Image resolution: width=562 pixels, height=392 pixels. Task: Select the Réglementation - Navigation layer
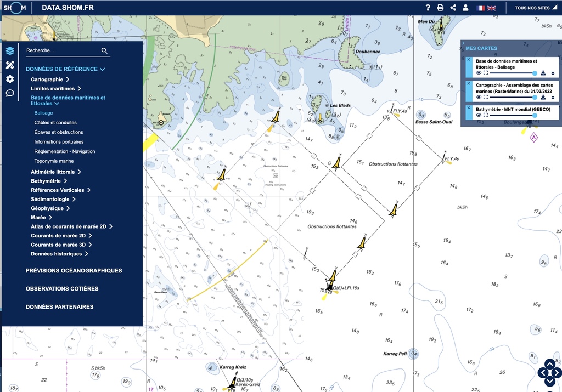coord(65,151)
